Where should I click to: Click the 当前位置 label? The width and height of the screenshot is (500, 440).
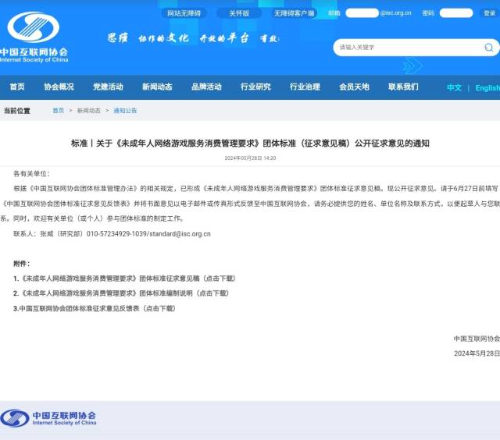[x=17, y=111]
